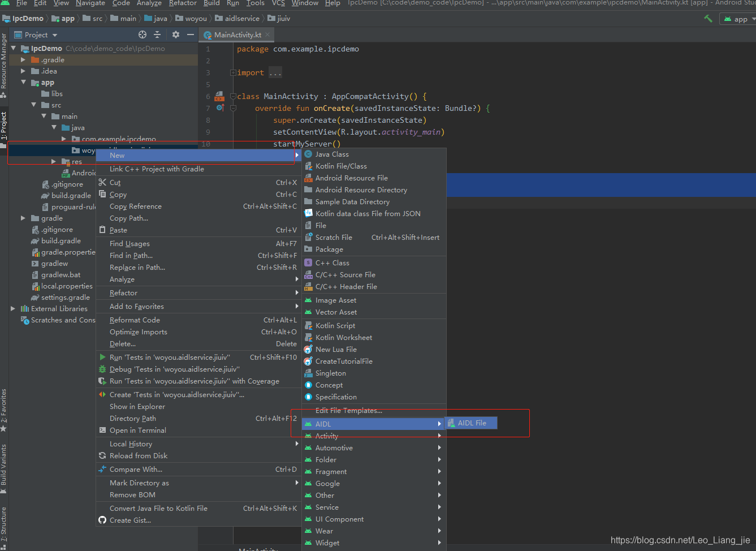
Task: Run tests in woyou.aidlservice.jiuiv
Action: tap(198, 357)
